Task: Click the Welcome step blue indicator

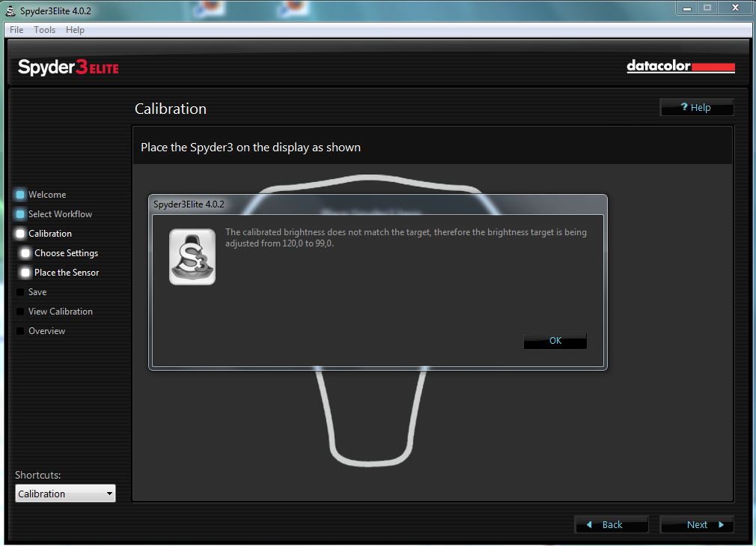Action: point(20,195)
